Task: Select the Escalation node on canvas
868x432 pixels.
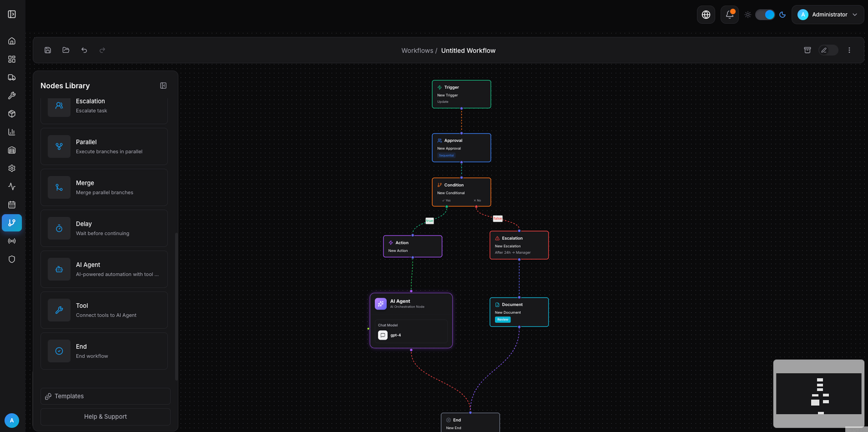Action: (x=519, y=245)
